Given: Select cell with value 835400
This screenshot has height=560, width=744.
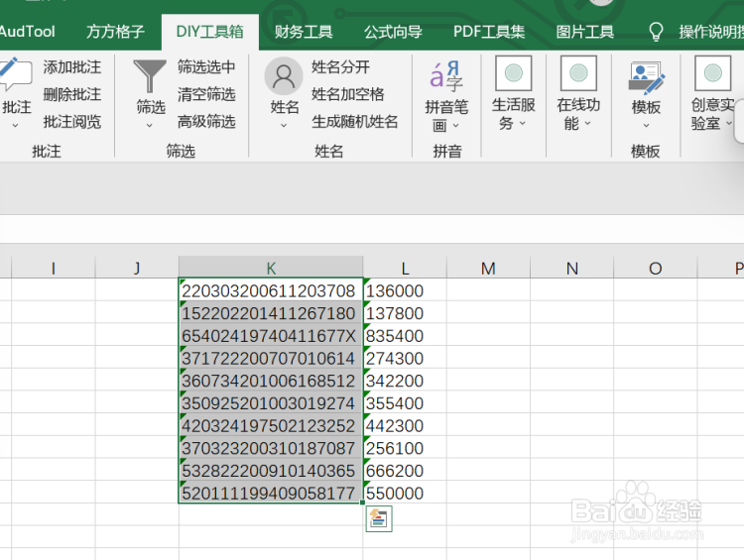Looking at the screenshot, I should coord(405,336).
